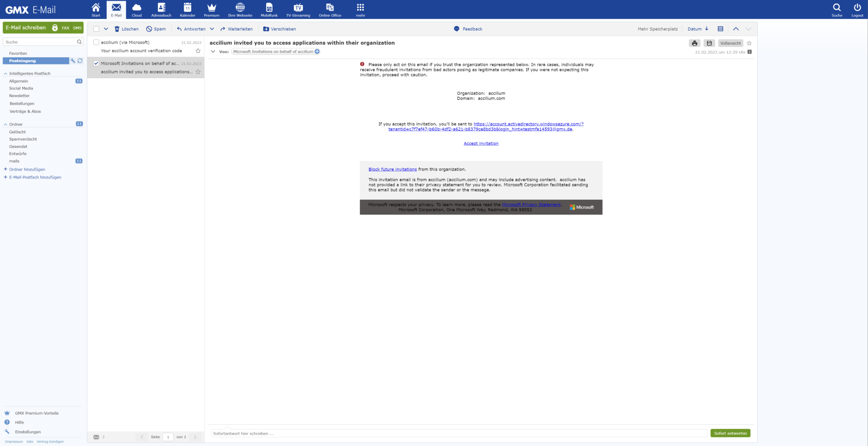
Task: Click the Accept invitation link
Action: pyautogui.click(x=481, y=144)
